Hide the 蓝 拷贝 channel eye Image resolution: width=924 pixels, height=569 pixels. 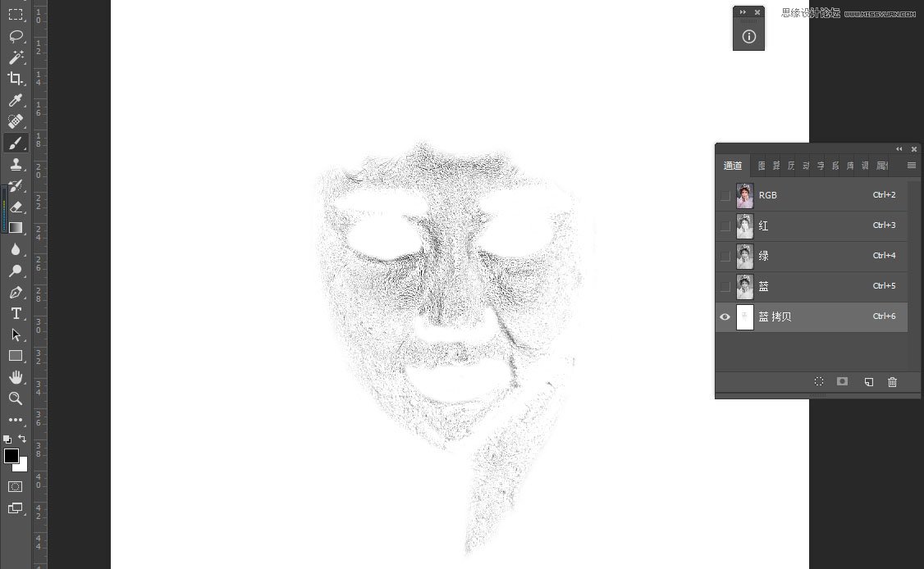[x=725, y=317]
